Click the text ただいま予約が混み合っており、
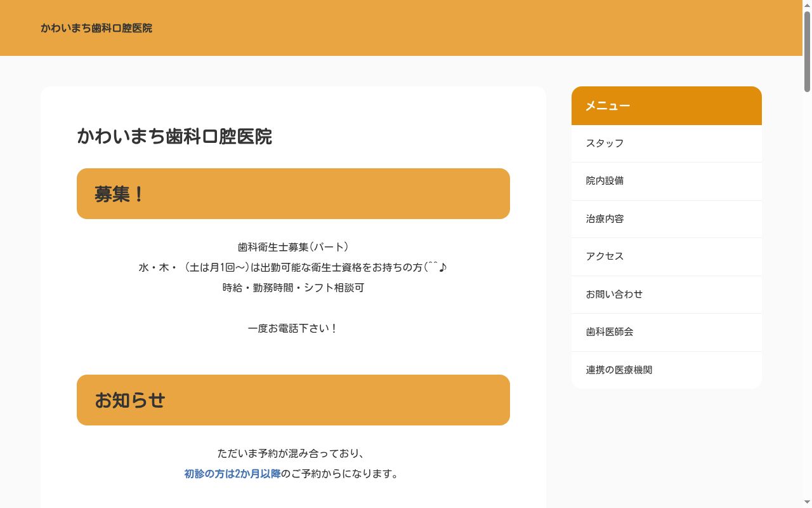The image size is (812, 508). pyautogui.click(x=293, y=453)
